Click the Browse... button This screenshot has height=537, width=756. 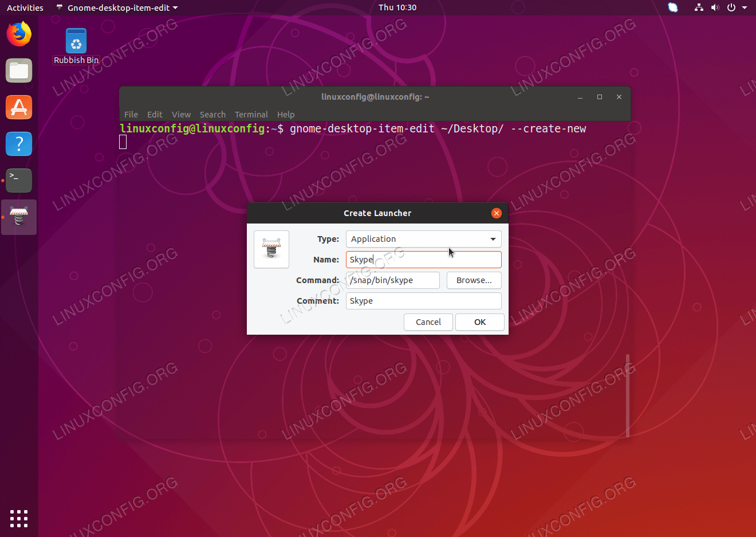pyautogui.click(x=474, y=280)
